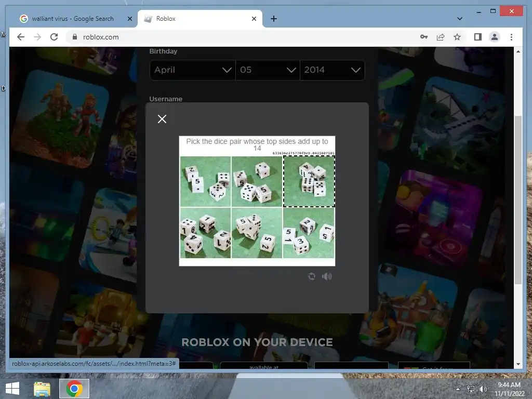
Task: Open the Windows Start menu
Action: pos(12,389)
